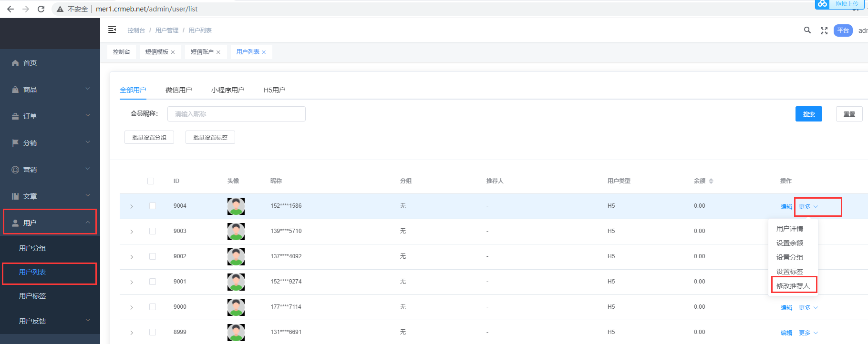The width and height of the screenshot is (868, 344).
Task: Select the checkbox for user 9002
Action: [153, 256]
